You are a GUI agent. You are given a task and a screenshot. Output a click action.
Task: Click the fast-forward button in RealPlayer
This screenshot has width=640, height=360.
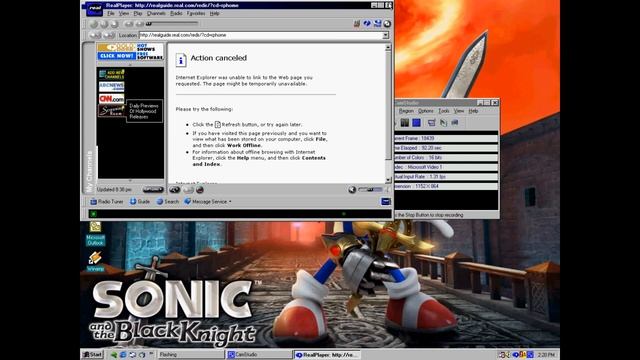click(140, 24)
